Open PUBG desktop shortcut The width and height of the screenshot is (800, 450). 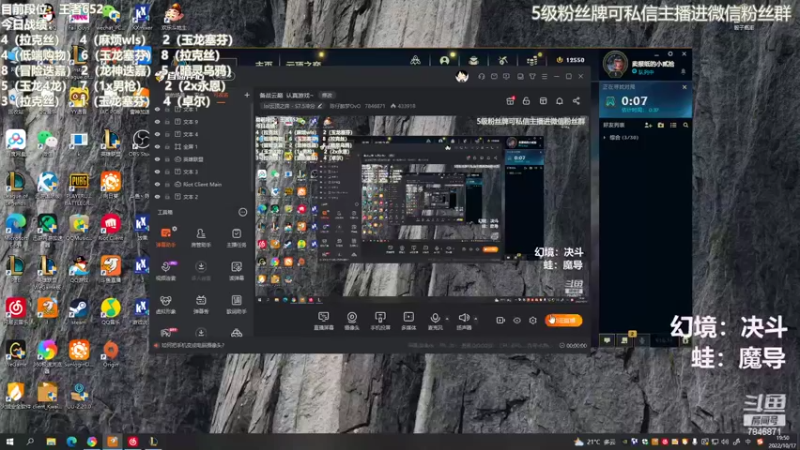pyautogui.click(x=79, y=187)
